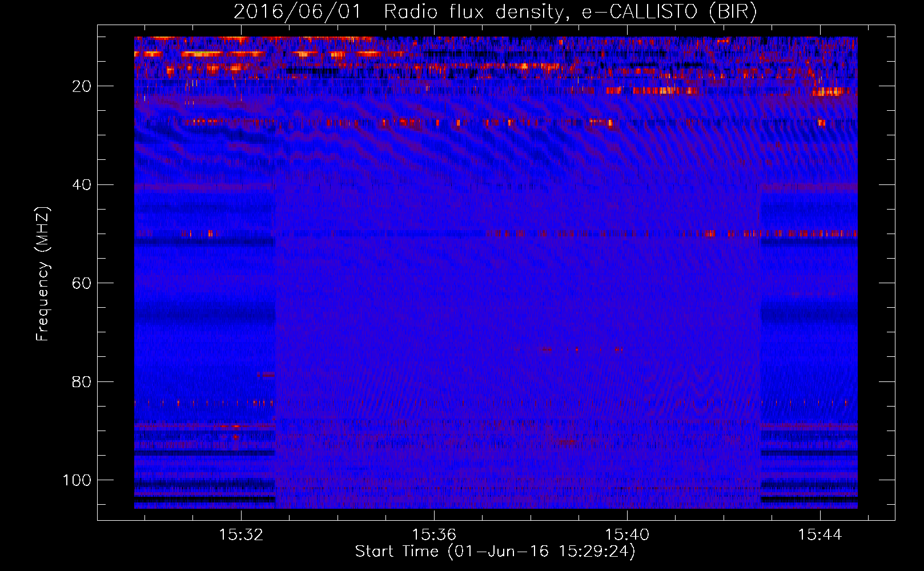
Task: Click the '15:44' time tick label
Action: coord(820,534)
